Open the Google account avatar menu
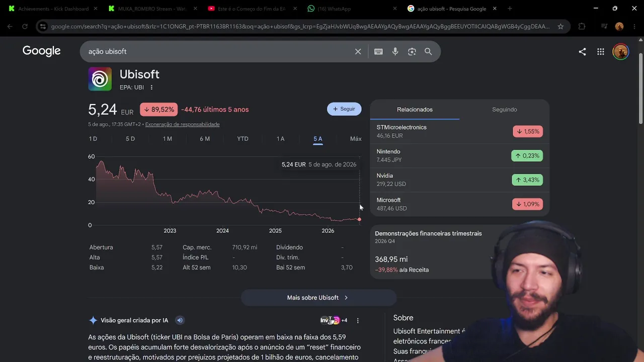 (x=620, y=51)
